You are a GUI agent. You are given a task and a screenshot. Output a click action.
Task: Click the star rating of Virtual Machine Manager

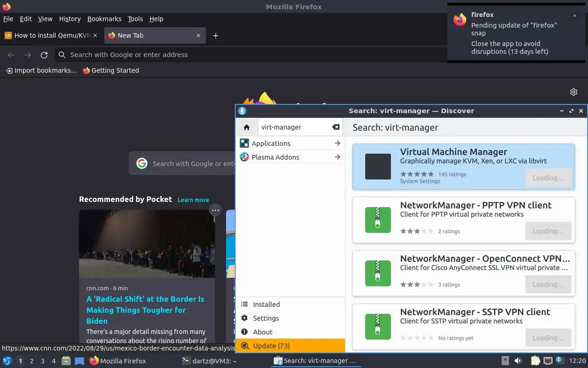coord(417,174)
